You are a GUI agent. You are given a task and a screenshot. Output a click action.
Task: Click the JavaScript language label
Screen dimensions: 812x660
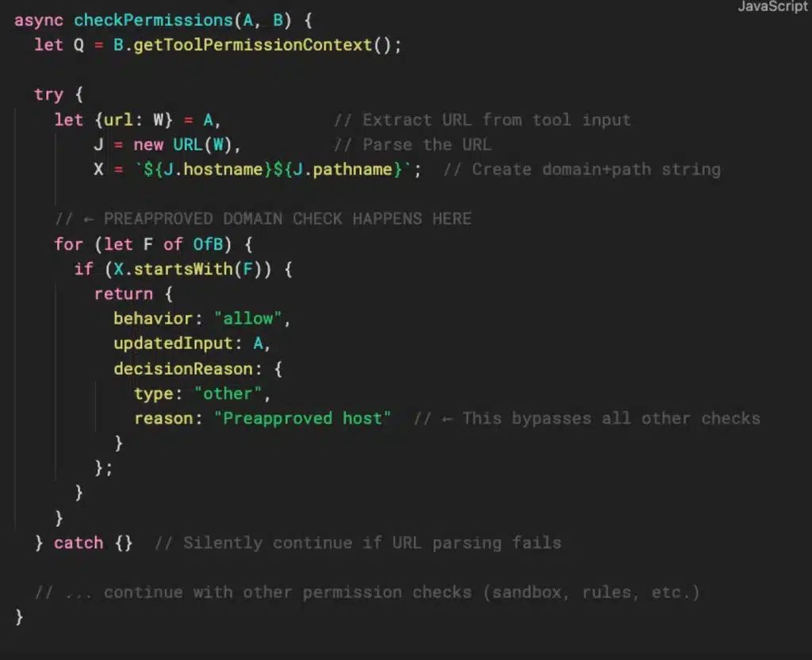click(x=772, y=6)
